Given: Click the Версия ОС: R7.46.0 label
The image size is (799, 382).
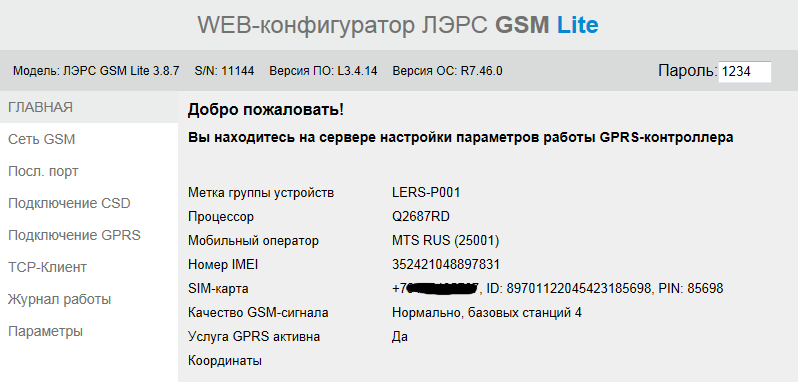Looking at the screenshot, I should click(447, 71).
